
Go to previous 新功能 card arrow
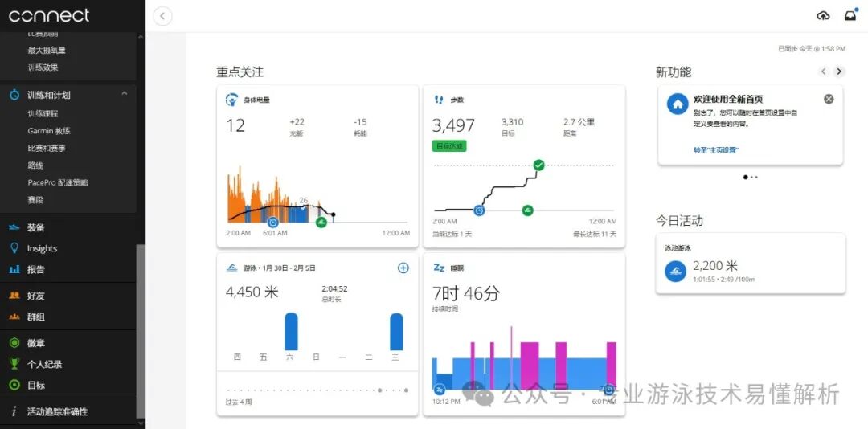(823, 71)
